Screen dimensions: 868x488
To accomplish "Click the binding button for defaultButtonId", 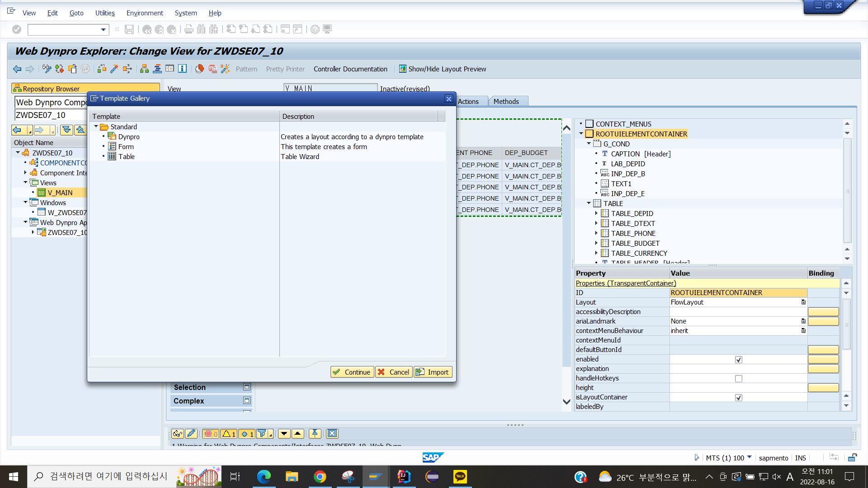I will coord(823,350).
